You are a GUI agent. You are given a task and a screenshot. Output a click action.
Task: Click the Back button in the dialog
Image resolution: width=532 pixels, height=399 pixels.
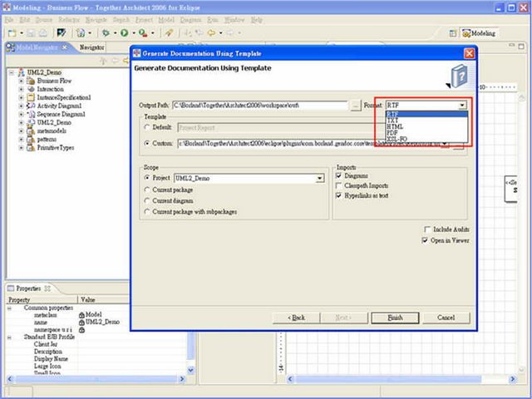coord(296,318)
